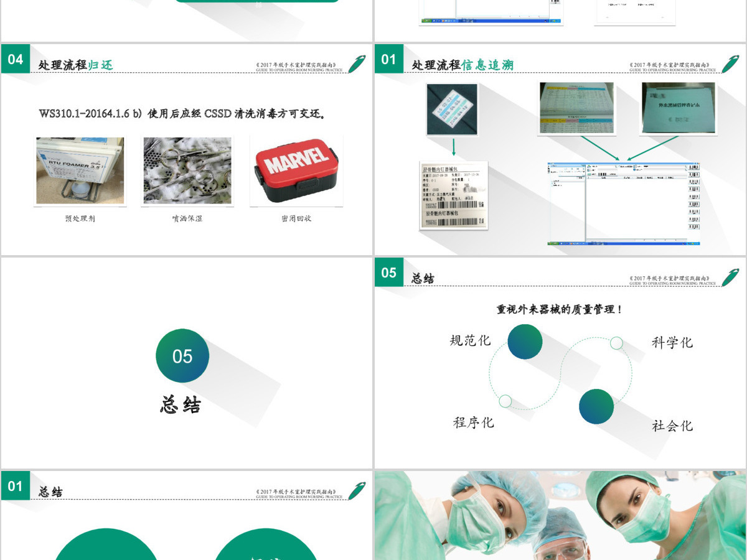Click the 总结 title next to the 05 badge
Image resolution: width=747 pixels, height=560 pixels.
(x=423, y=279)
